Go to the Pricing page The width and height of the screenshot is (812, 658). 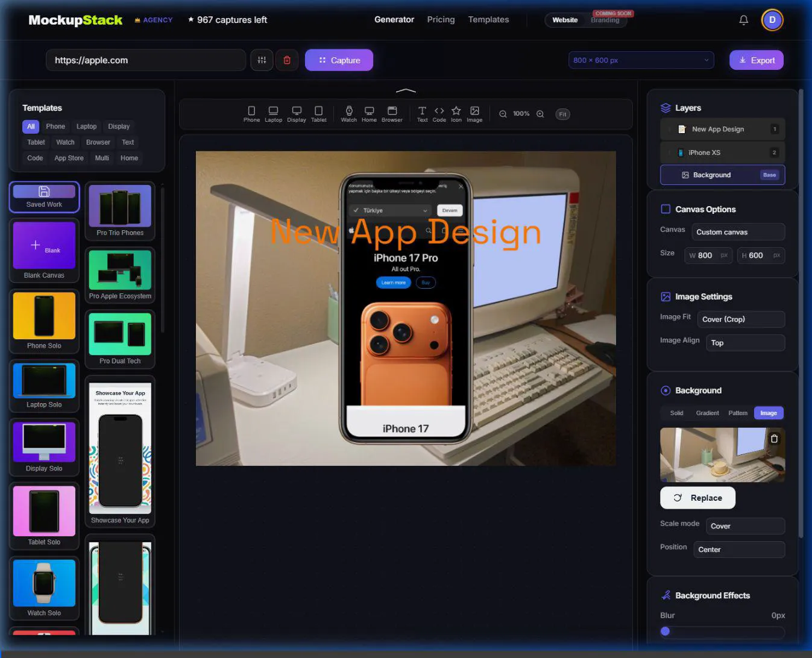tap(441, 20)
